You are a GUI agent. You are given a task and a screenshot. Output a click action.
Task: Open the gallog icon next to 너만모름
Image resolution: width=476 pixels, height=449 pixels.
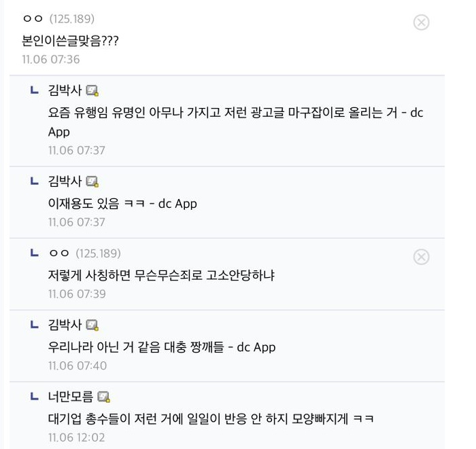pyautogui.click(x=104, y=397)
